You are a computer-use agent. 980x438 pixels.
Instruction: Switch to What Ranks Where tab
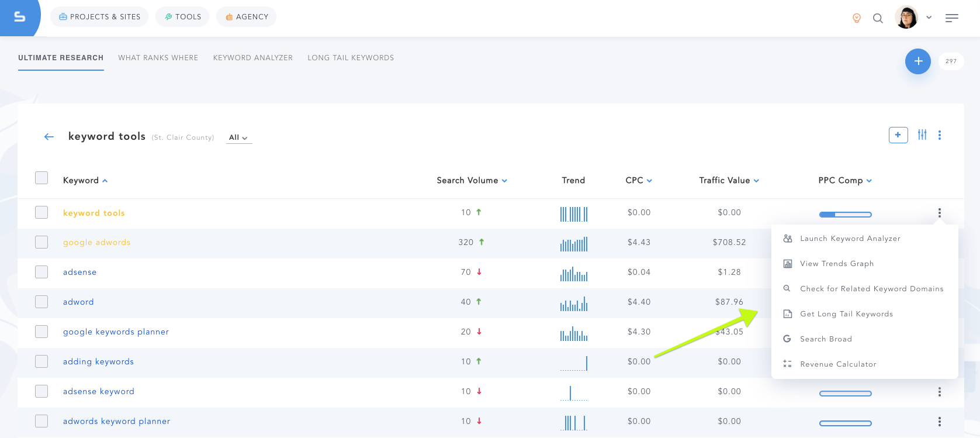[x=158, y=58]
